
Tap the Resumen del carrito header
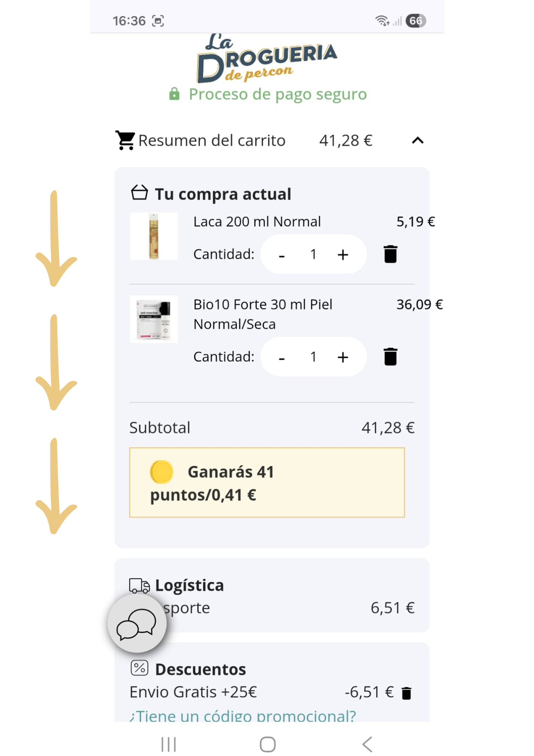pyautogui.click(x=212, y=141)
